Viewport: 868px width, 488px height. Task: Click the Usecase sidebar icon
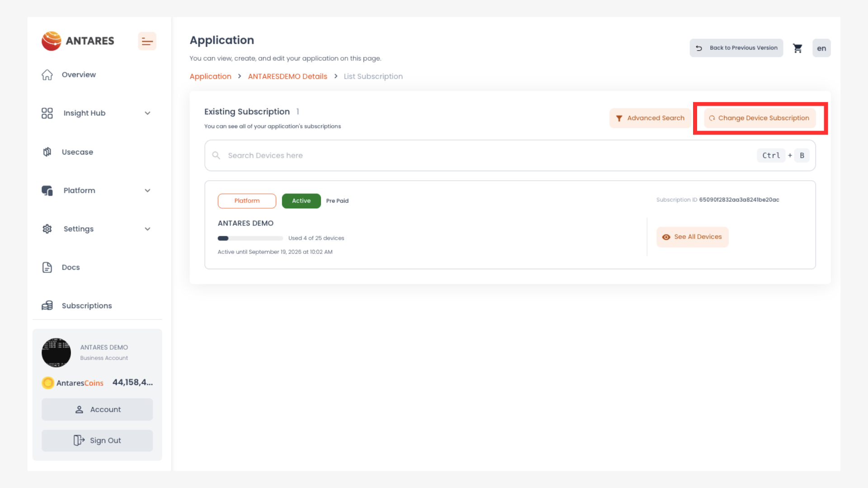47,152
